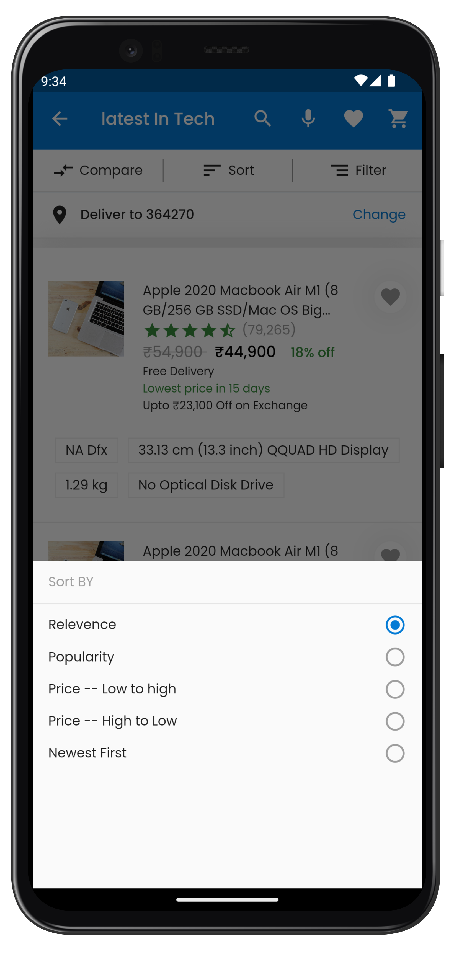Tap the delivery location pin icon
Screen dimensions: 454x980
[x=59, y=215]
